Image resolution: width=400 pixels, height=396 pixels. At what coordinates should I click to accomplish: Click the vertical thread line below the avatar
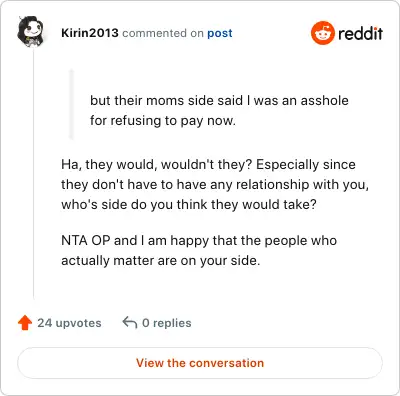coord(33,173)
